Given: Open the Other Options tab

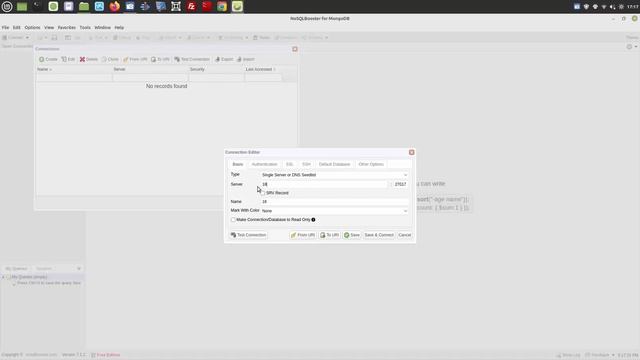Looking at the screenshot, I should click(371, 164).
